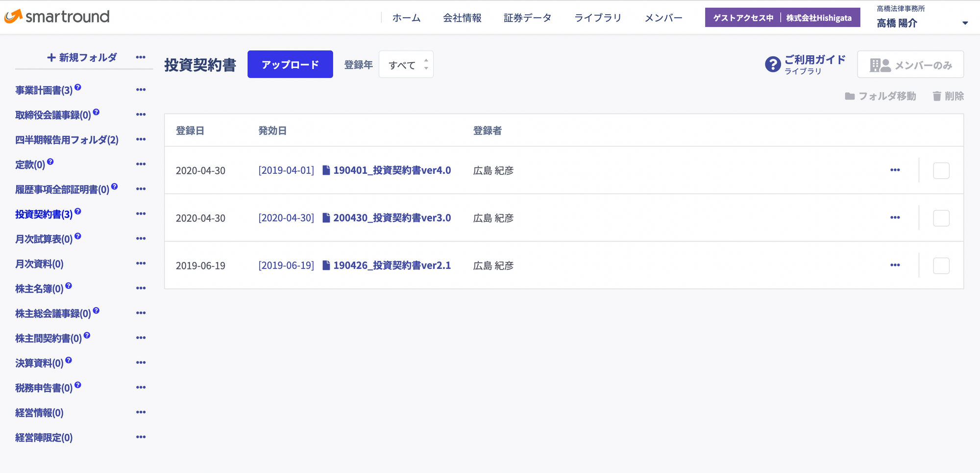The image size is (980, 473).
Task: Open the 税務申告書(0) folder
Action: pyautogui.click(x=44, y=388)
